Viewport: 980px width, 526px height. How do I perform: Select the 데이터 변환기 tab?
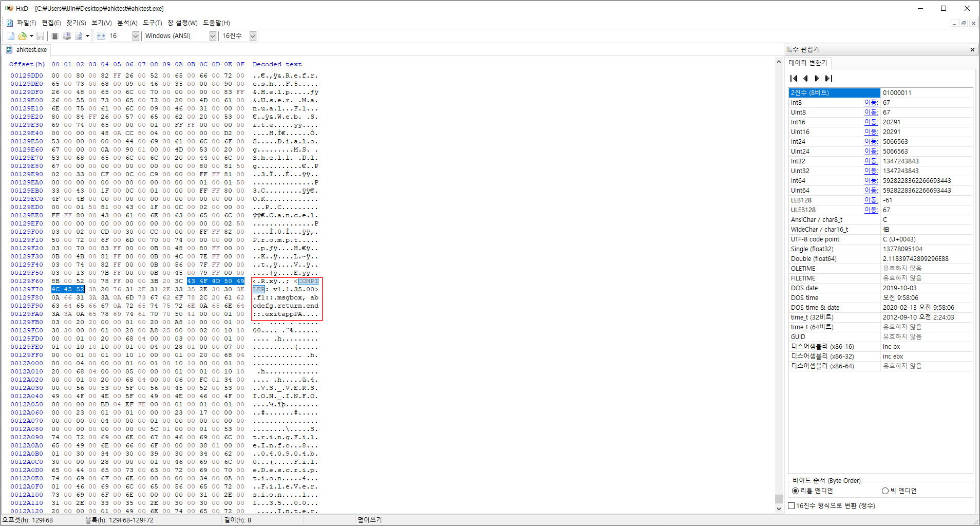(x=808, y=63)
